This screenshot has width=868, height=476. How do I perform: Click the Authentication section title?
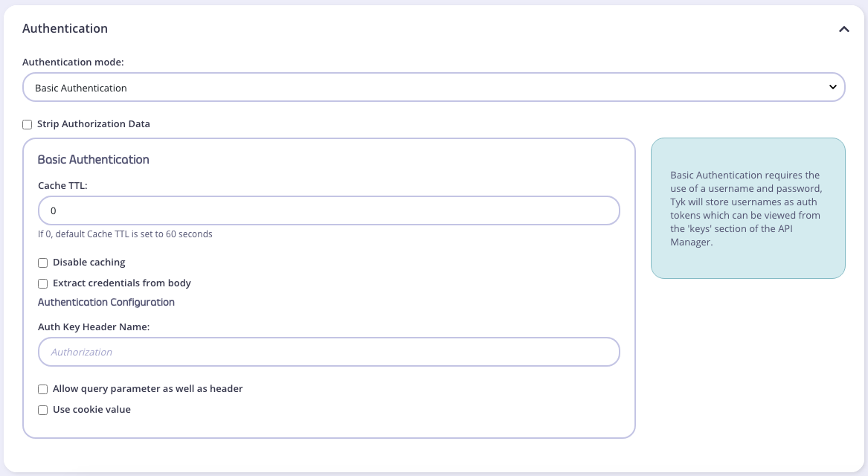[65, 29]
